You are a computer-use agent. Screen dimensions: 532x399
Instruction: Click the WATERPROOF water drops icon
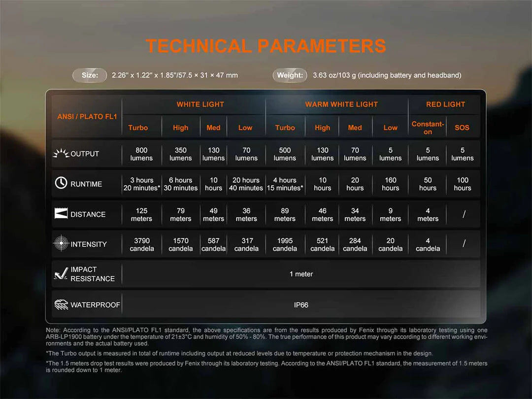coord(61,304)
